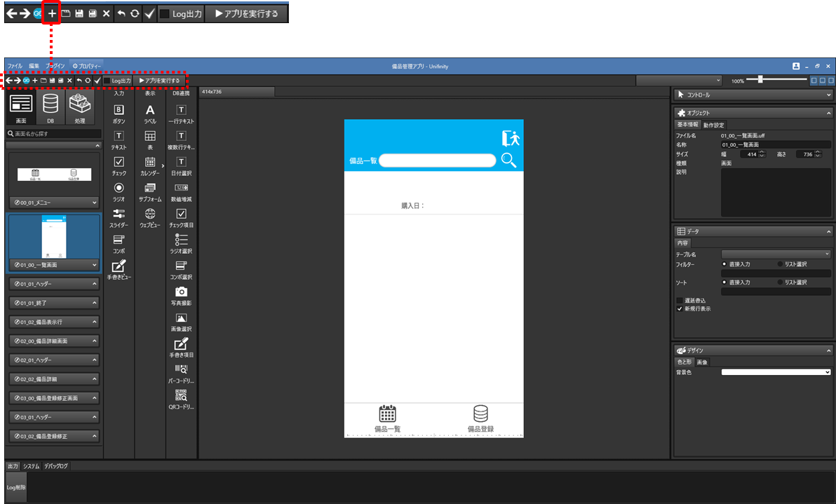
Task: Expand the 01_01_ヘッダー screen item
Action: tap(93, 284)
